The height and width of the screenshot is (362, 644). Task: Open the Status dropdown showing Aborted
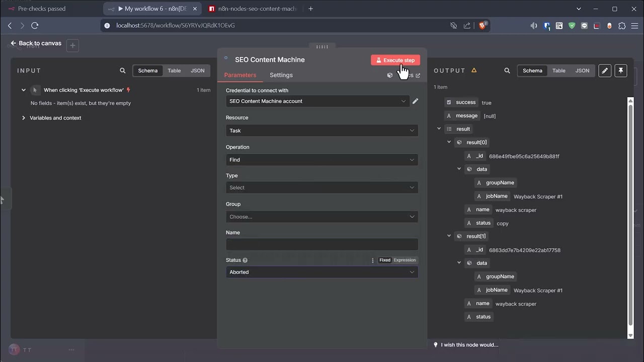pyautogui.click(x=321, y=272)
